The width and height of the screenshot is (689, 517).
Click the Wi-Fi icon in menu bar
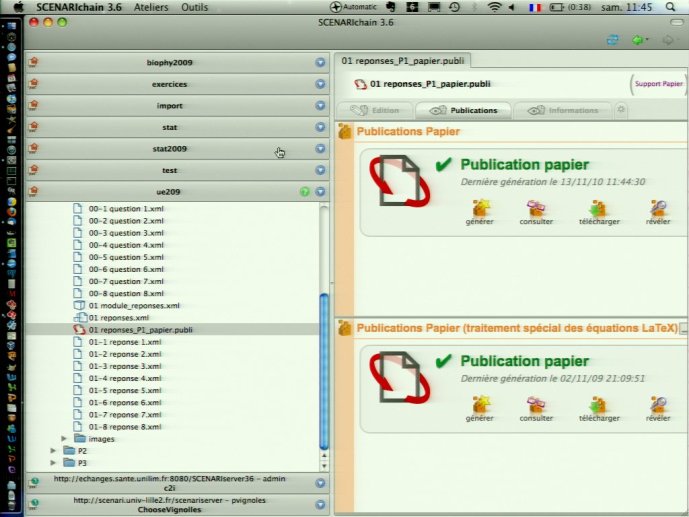tap(495, 7)
